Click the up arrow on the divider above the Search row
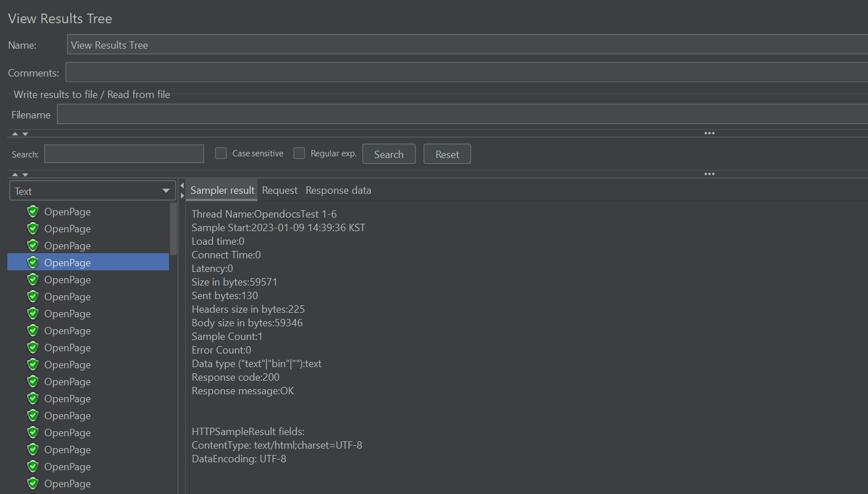Viewport: 868px width, 494px height. 15,134
